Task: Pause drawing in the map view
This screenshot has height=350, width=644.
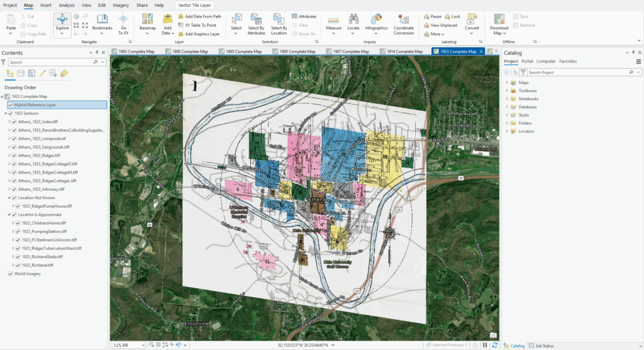Action: click(x=485, y=345)
